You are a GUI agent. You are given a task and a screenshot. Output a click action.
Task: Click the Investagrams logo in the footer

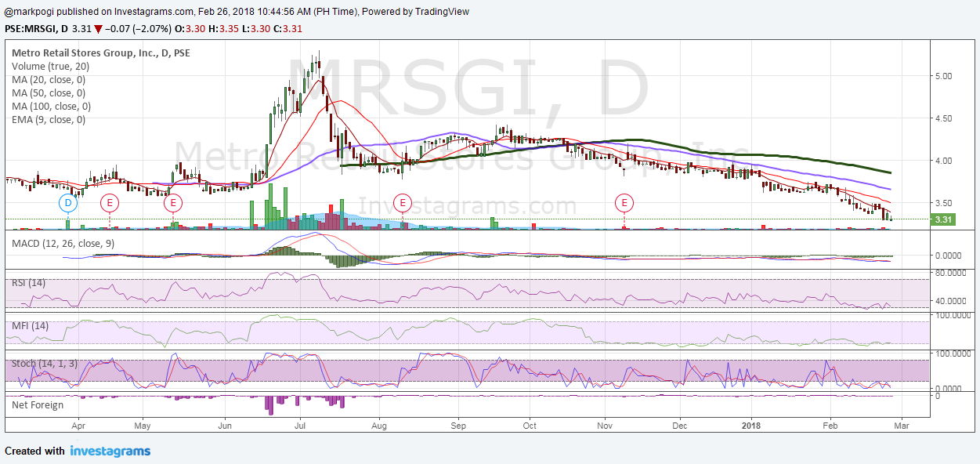point(110,451)
